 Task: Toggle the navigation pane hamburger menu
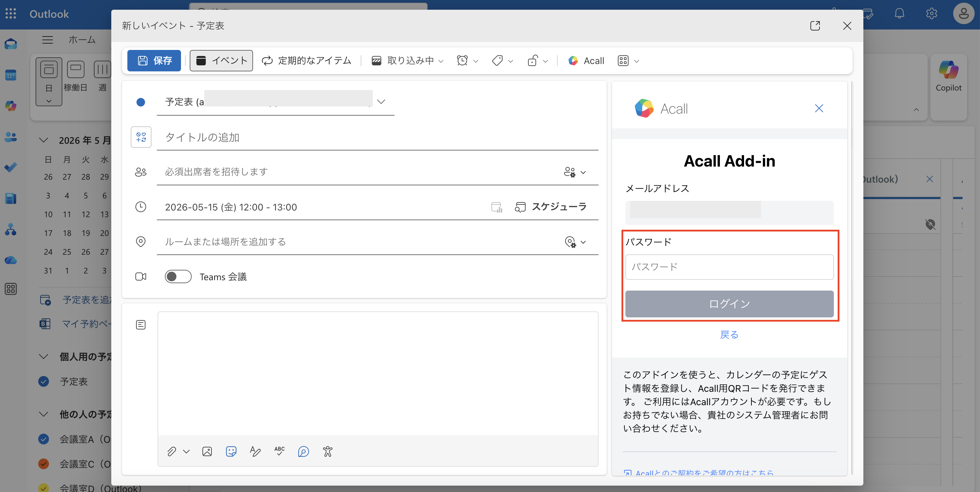(47, 40)
